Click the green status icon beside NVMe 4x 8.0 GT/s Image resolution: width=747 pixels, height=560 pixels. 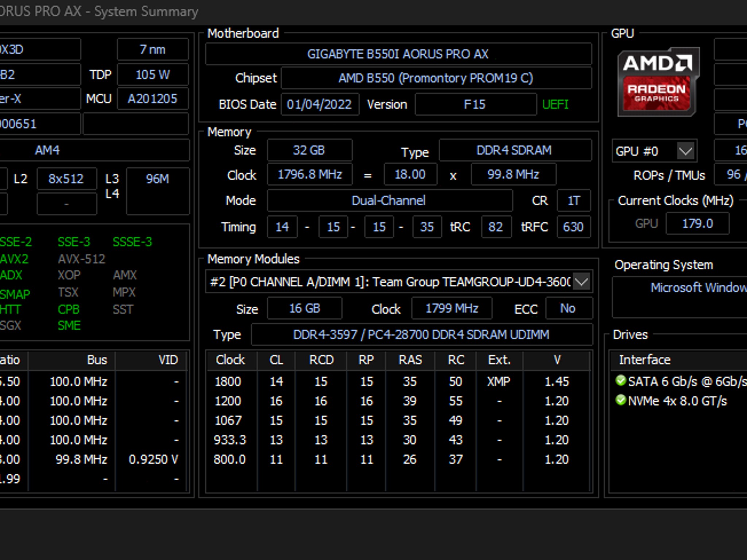click(x=621, y=400)
